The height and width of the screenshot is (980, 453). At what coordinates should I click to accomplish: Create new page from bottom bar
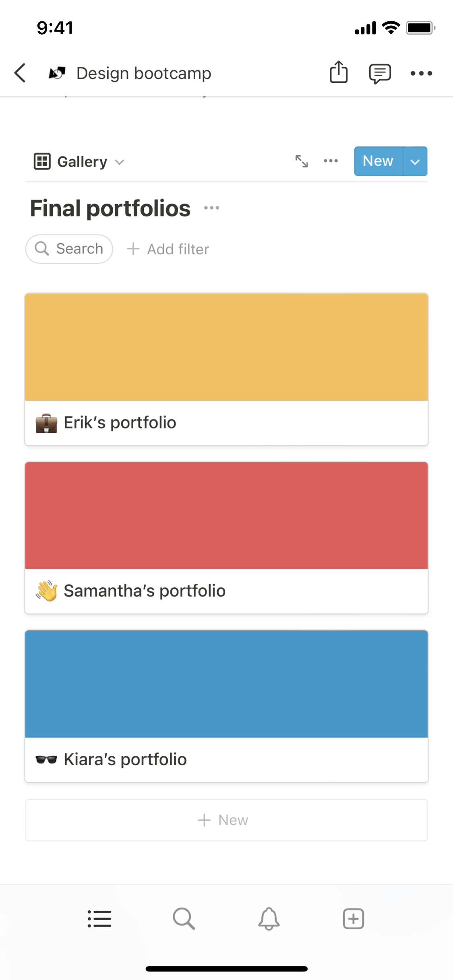pos(354,919)
